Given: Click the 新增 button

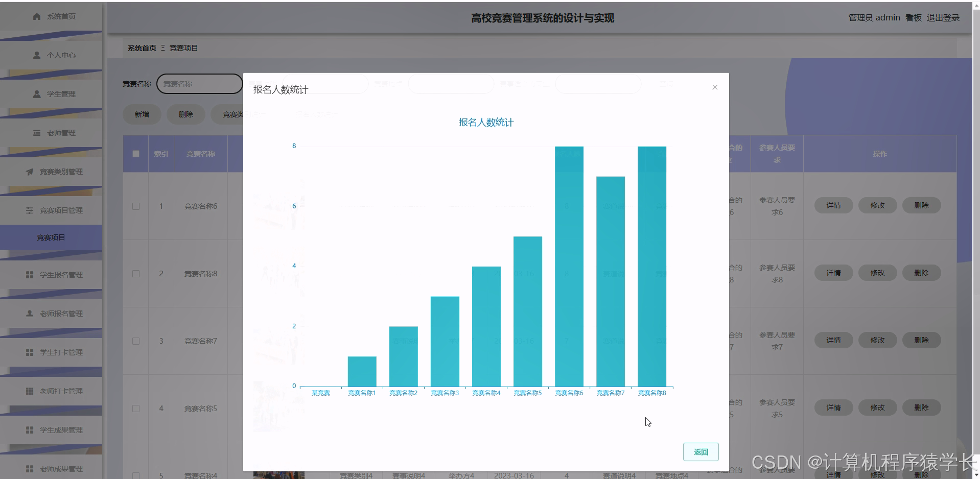Looking at the screenshot, I should click(142, 114).
